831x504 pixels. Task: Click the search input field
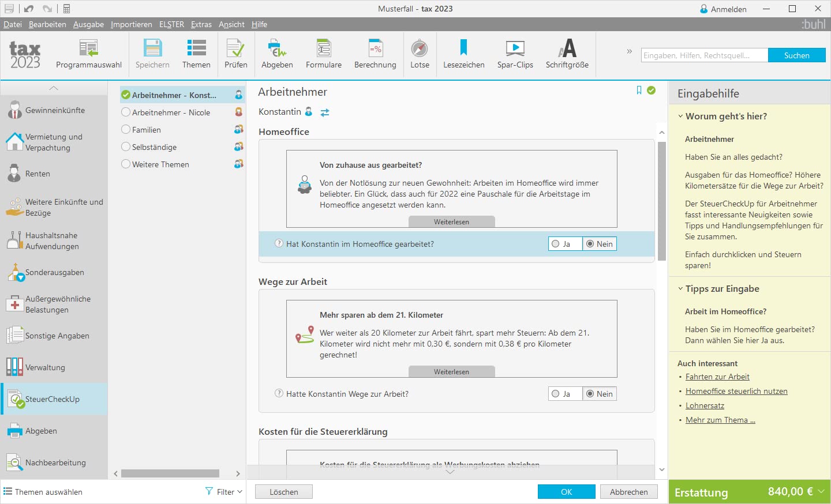705,55
